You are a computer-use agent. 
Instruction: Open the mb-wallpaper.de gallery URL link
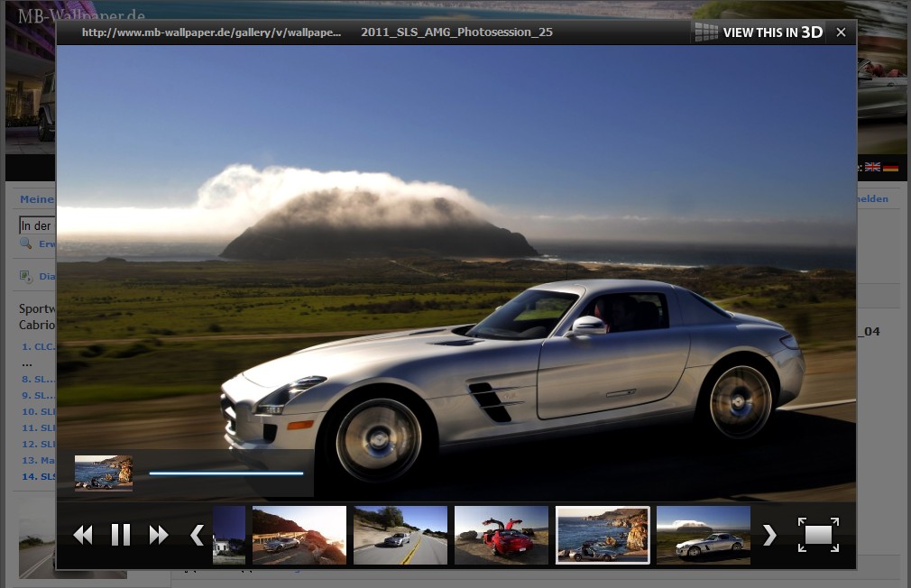pos(211,32)
